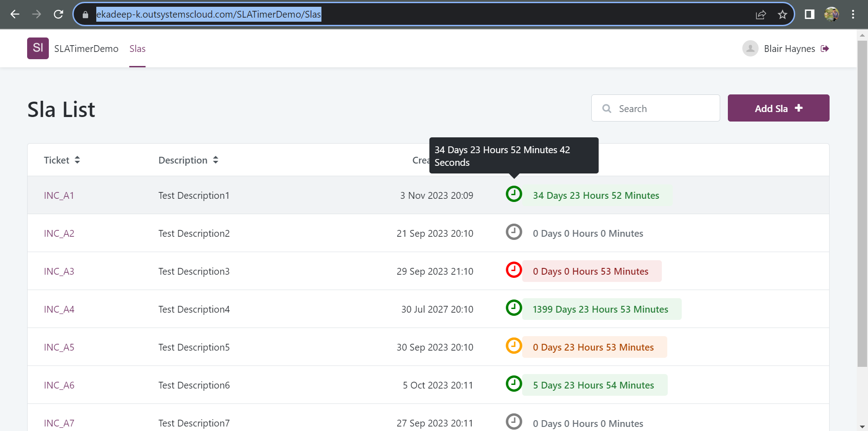Click the browser back arrow
Viewport: 868px width, 431px height.
pos(15,14)
